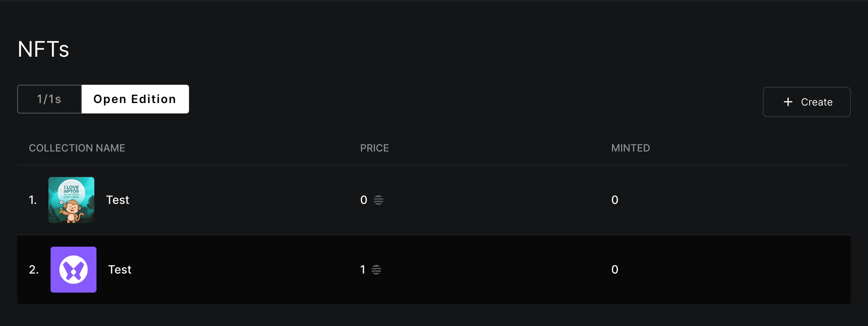Click the Aptos coin icon in row two
Image resolution: width=868 pixels, height=326 pixels.
tap(376, 269)
